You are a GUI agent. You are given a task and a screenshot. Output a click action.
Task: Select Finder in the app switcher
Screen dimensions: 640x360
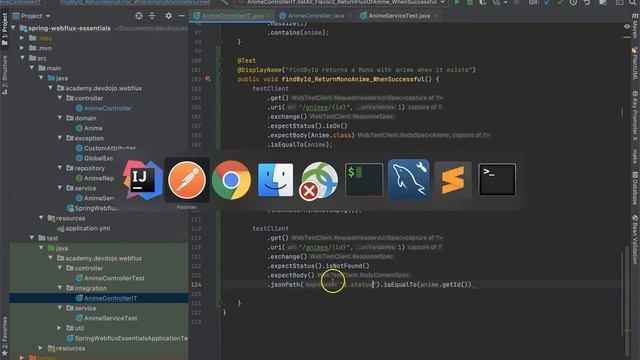tap(276, 180)
